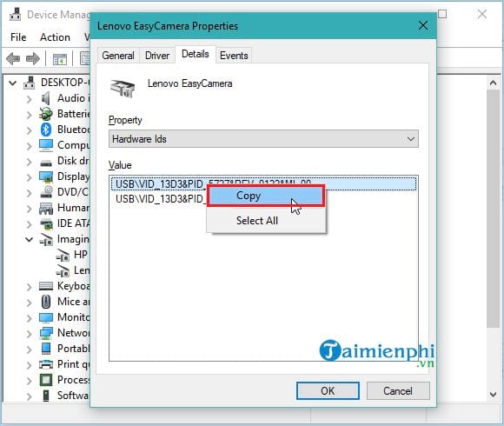Click the DVD/CD-ROM drives icon
This screenshot has width=504, height=426.
(47, 192)
